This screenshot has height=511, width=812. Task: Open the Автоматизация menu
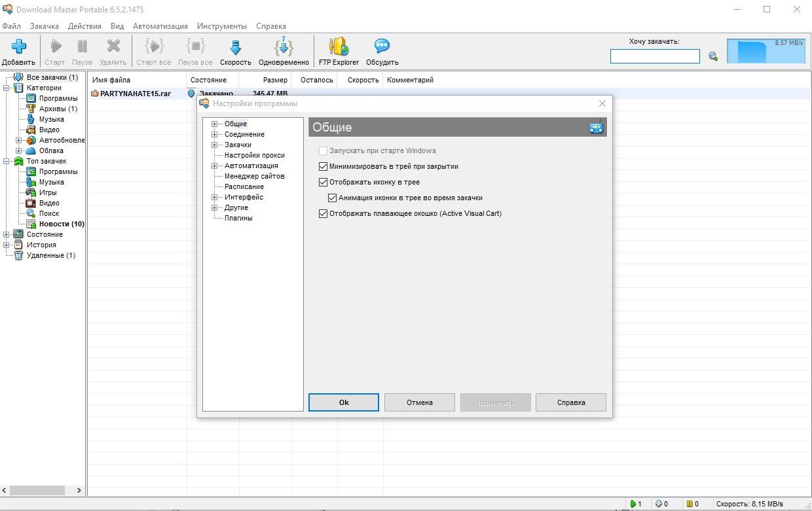click(x=160, y=26)
